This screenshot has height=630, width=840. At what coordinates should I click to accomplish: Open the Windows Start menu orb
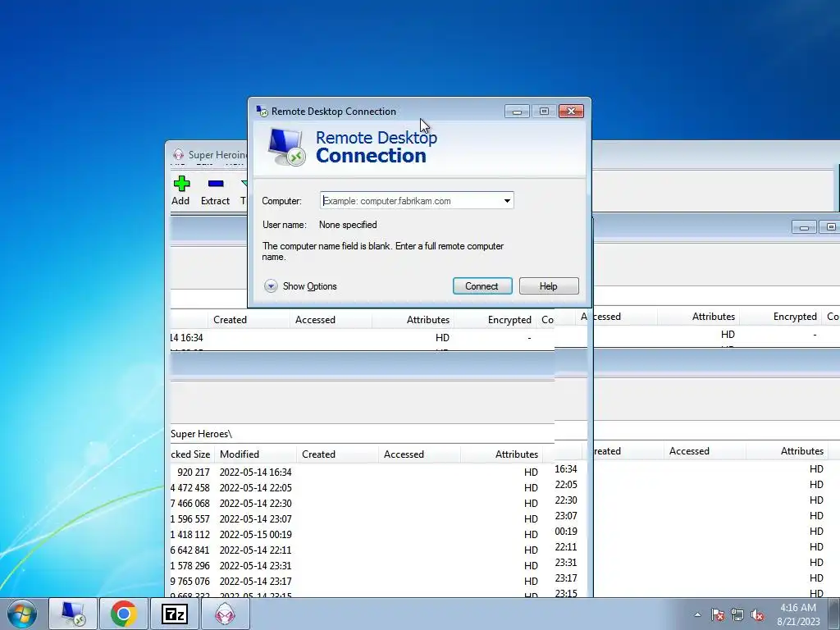[22, 614]
